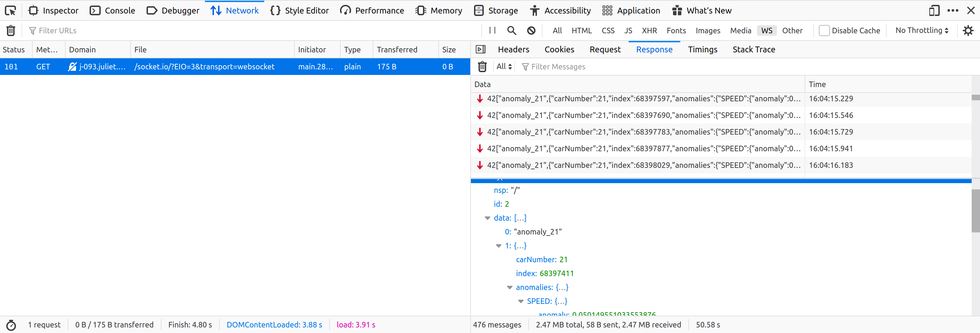
Task: Pause network recording
Action: click(x=492, y=31)
